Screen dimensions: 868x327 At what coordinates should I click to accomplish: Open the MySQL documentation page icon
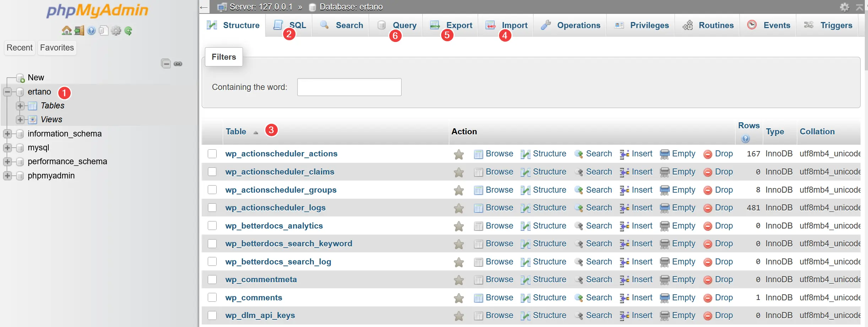103,31
